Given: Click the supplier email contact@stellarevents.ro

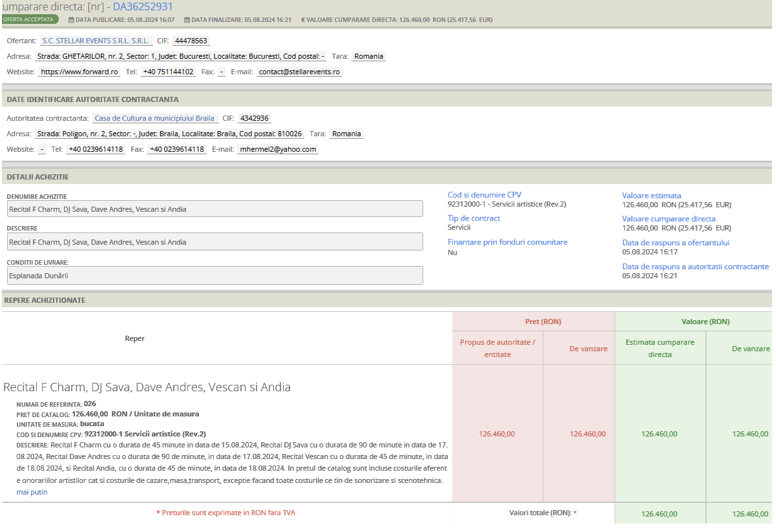Looking at the screenshot, I should [x=299, y=72].
